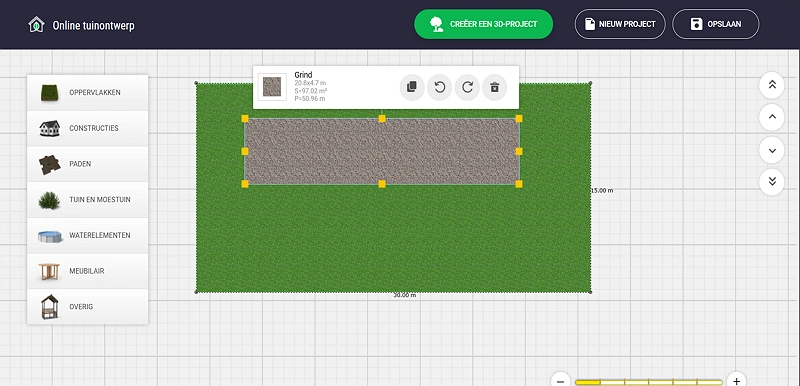The height and width of the screenshot is (386, 800).
Task: Click the Grind texture thumbnail
Action: (x=272, y=87)
